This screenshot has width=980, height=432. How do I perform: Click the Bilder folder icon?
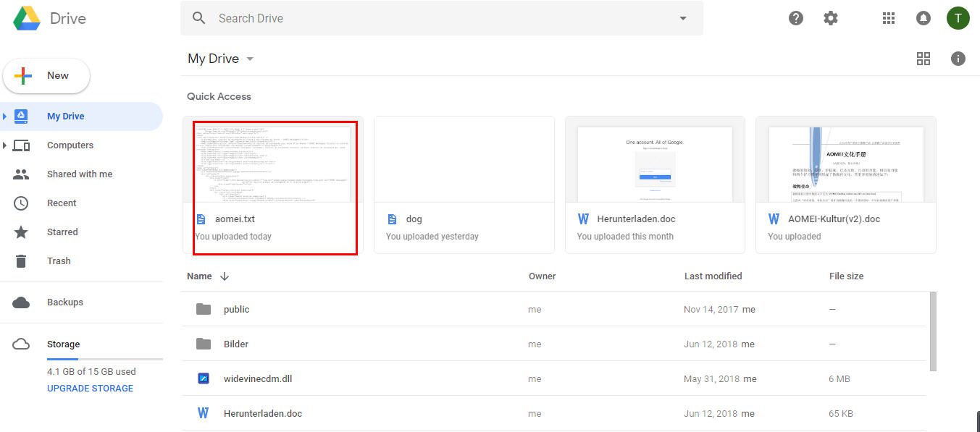(204, 344)
